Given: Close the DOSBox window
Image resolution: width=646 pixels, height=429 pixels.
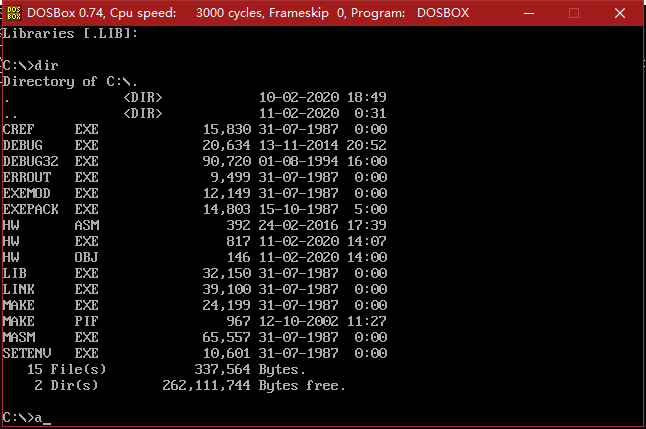Looking at the screenshot, I should [621, 13].
